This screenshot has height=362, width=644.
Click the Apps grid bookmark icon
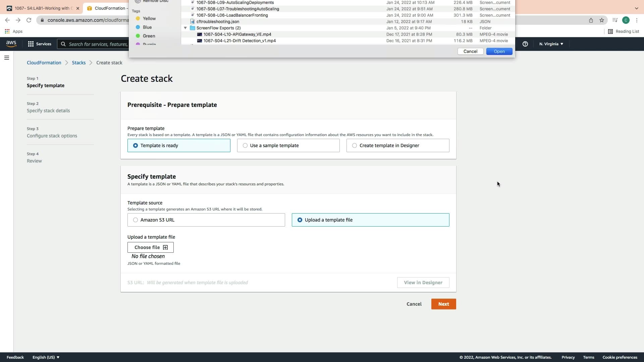[7, 32]
